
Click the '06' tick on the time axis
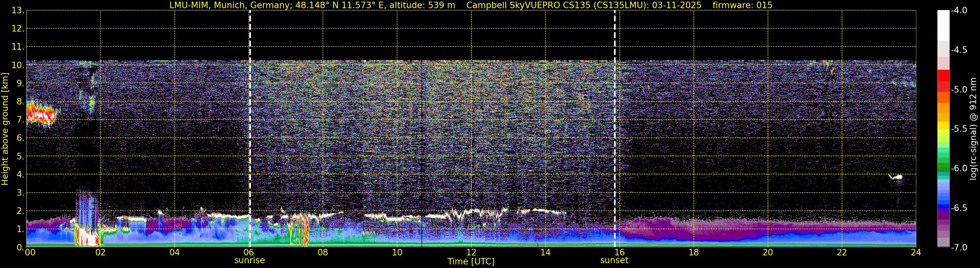tap(249, 252)
